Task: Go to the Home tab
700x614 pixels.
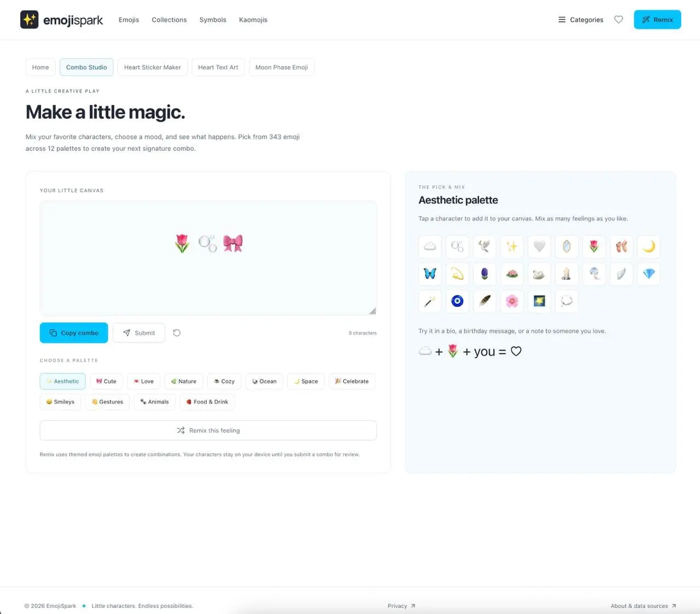Action: coord(40,67)
